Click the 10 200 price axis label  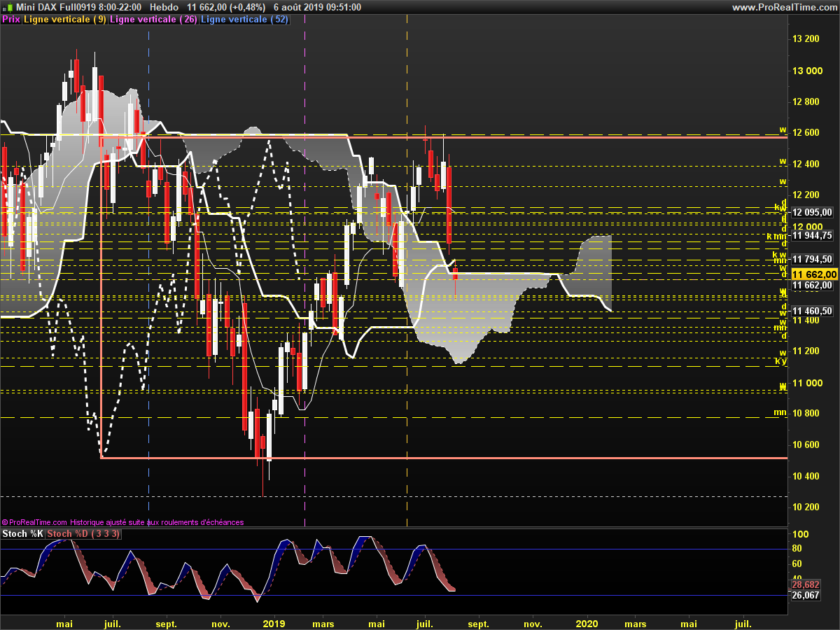pyautogui.click(x=806, y=507)
